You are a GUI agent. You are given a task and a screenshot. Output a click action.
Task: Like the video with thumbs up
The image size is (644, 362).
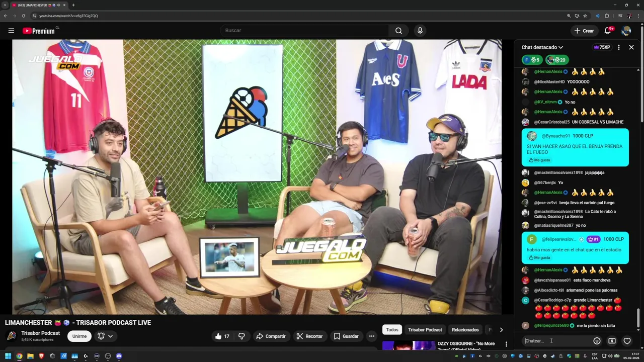(x=222, y=336)
